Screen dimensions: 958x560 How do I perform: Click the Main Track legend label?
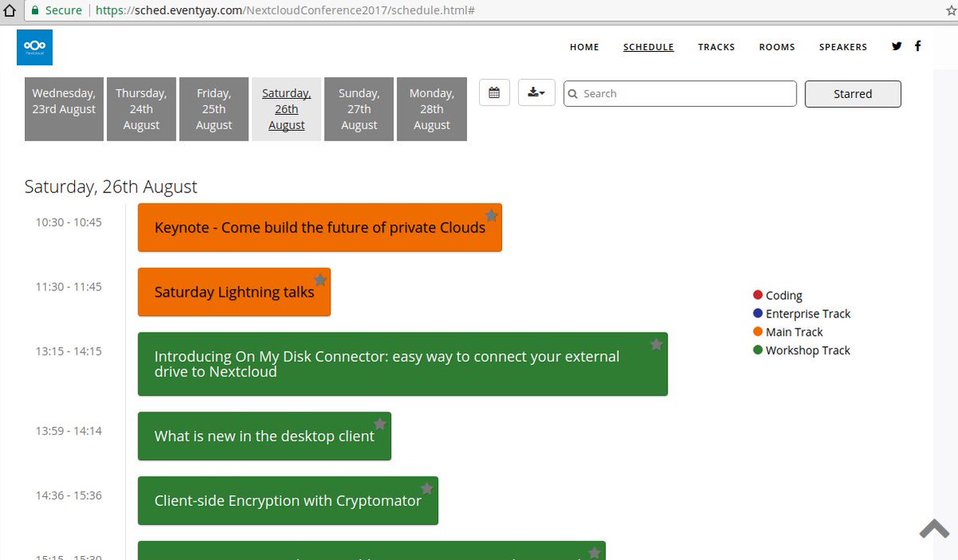(x=794, y=332)
